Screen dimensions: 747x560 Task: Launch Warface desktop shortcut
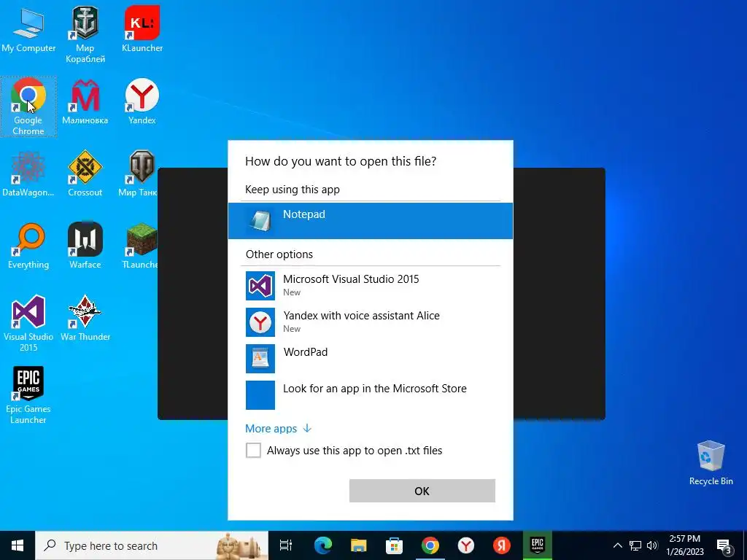85,246
